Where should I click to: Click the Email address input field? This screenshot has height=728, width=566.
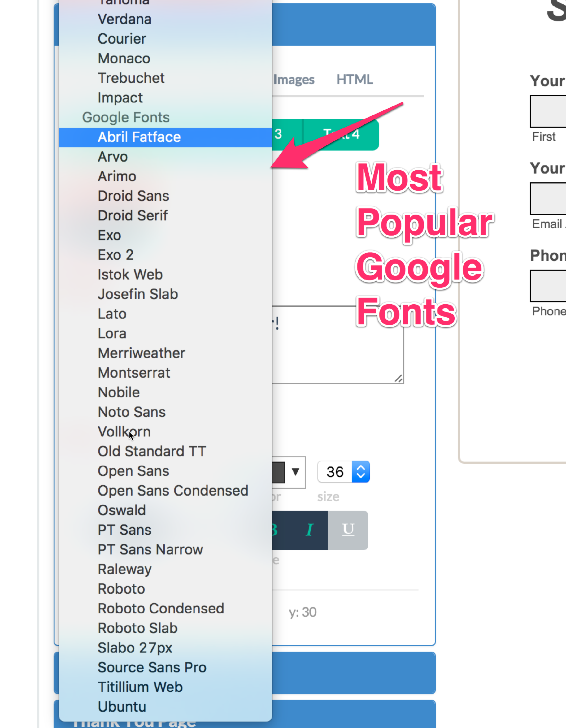tap(549, 199)
